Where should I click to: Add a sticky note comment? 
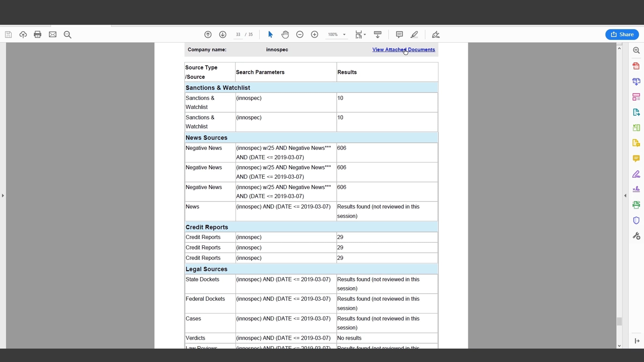coord(399,34)
